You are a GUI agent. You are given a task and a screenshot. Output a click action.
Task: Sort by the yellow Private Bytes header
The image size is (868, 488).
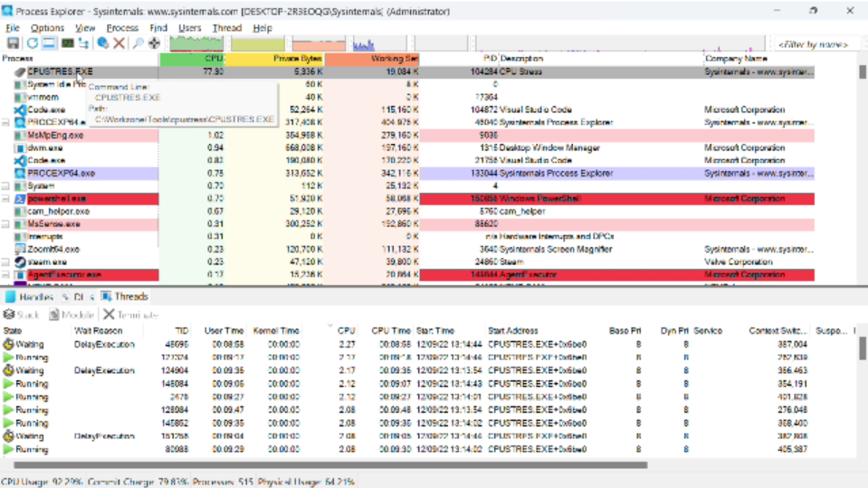click(274, 59)
